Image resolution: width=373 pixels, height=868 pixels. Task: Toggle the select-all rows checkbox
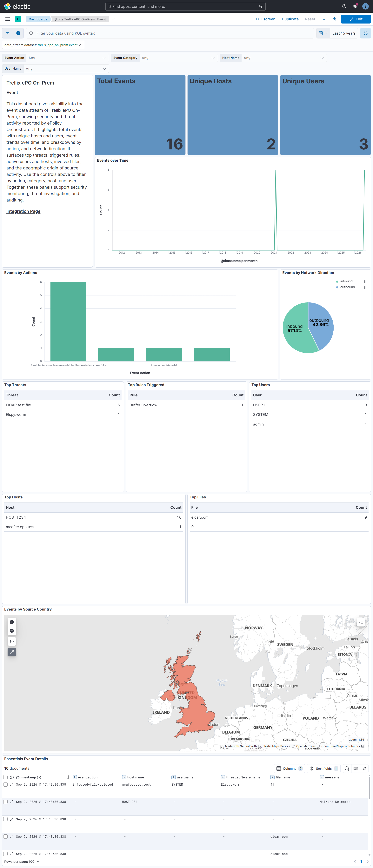tap(5, 777)
